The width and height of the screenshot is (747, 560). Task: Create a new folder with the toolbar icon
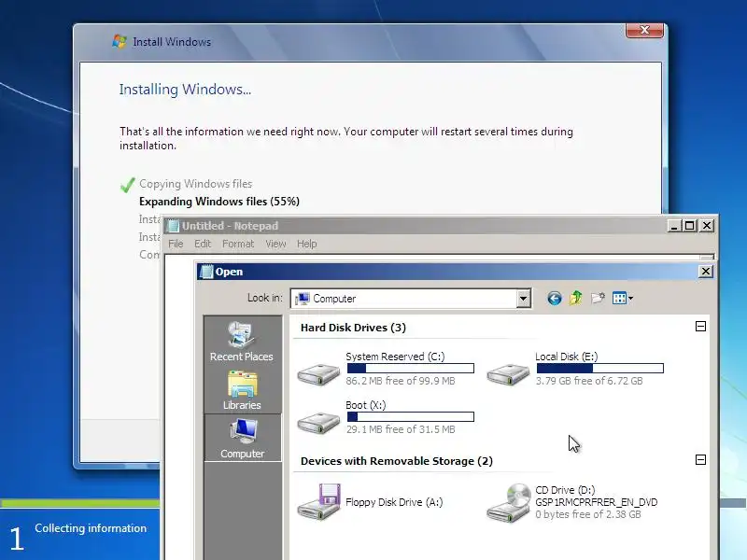click(598, 299)
